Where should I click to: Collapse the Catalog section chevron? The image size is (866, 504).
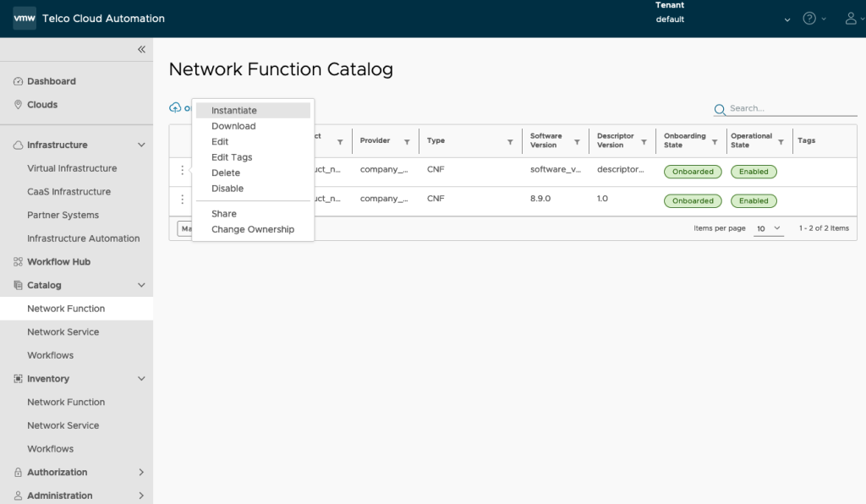pyautogui.click(x=141, y=285)
